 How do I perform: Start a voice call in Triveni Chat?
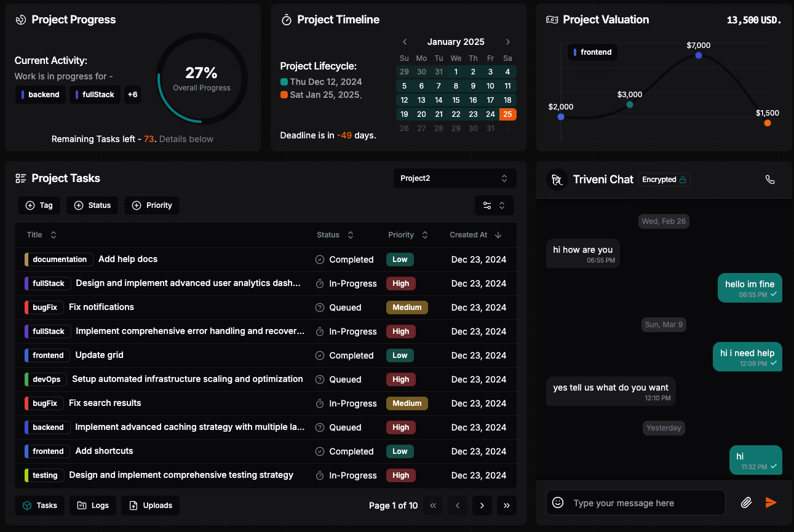point(769,180)
